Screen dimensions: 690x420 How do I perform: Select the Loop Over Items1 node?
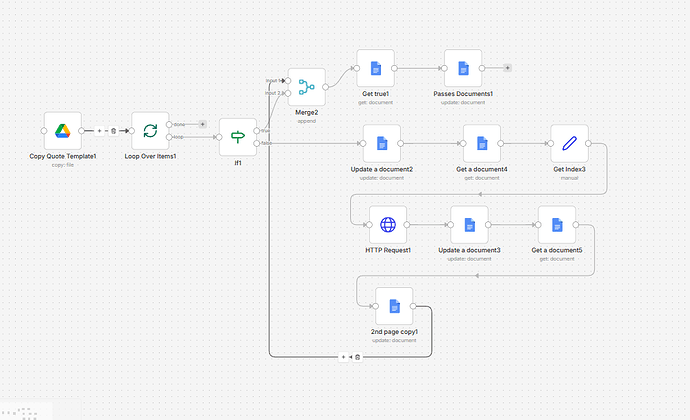(150, 131)
